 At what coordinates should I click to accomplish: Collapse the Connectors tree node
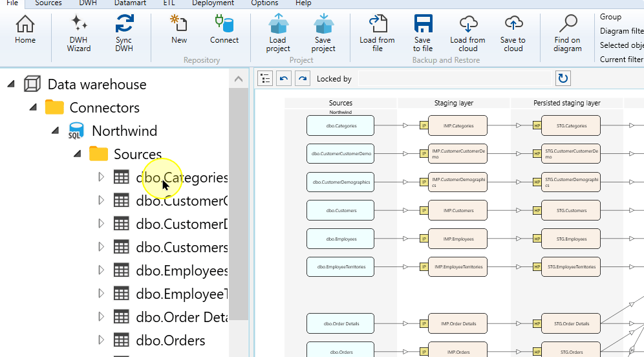[x=33, y=107]
